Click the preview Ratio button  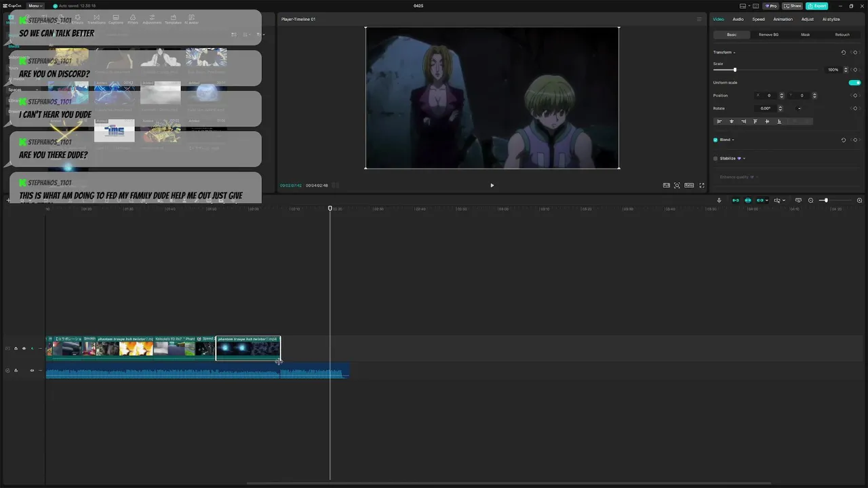(689, 185)
